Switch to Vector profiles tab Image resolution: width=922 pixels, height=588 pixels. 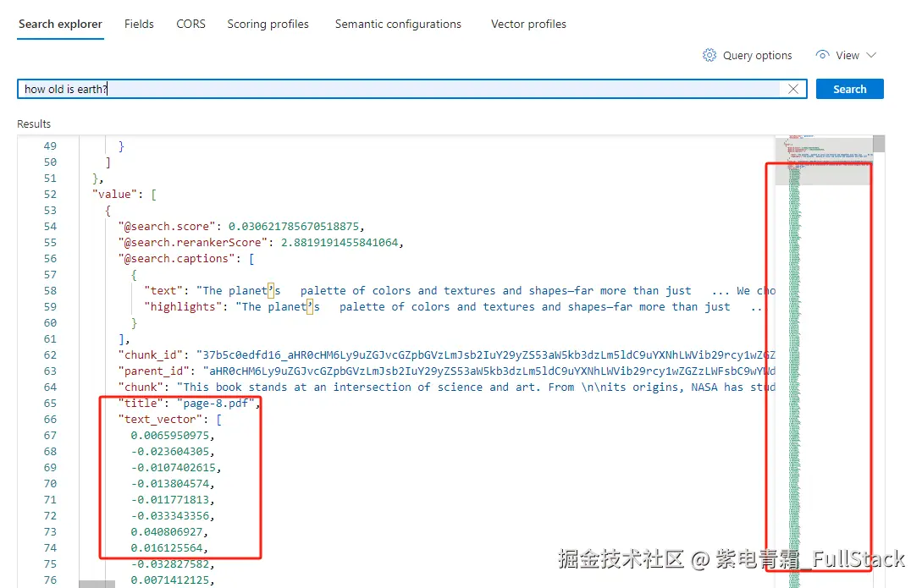click(x=528, y=24)
